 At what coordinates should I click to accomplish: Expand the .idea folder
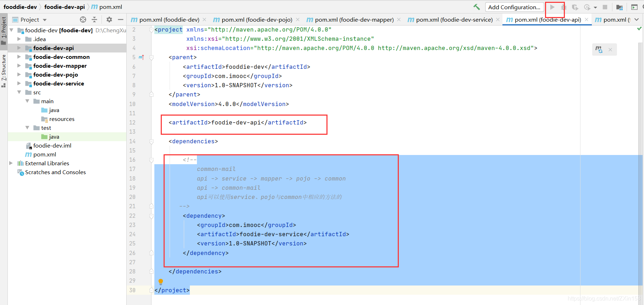coord(19,39)
